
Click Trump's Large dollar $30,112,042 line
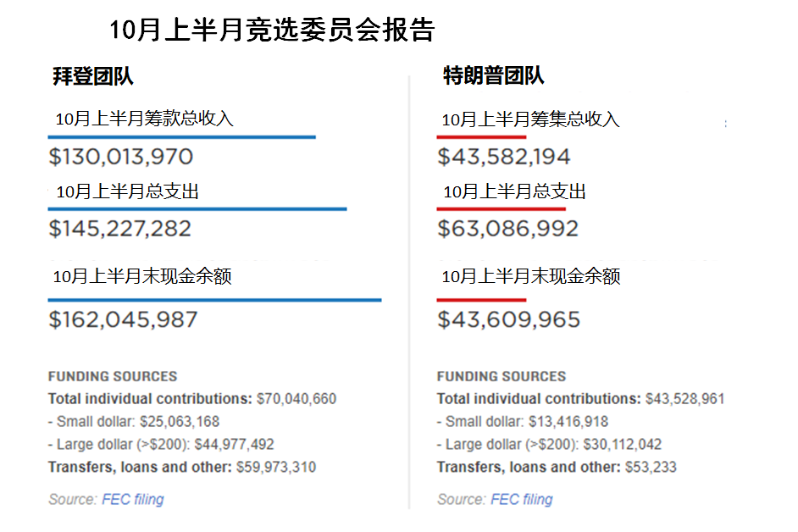[x=549, y=445]
